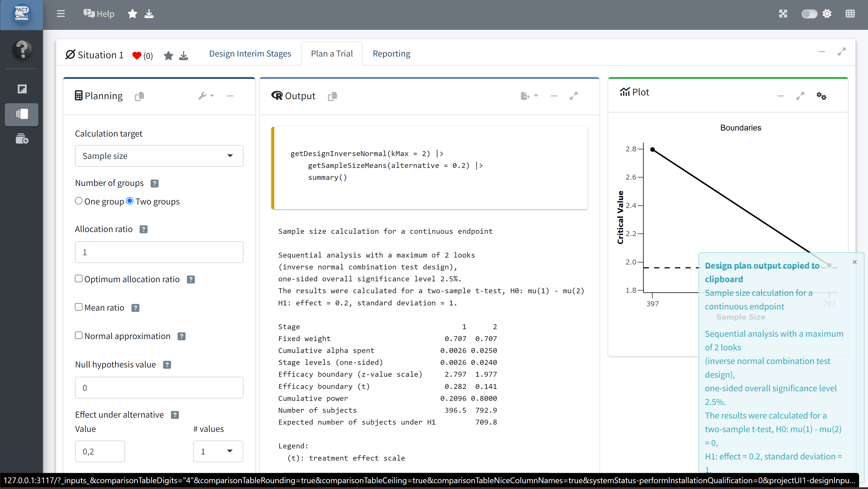Viewport: 868px width, 489px height.
Task: Open Plot settings gears
Action: (821, 96)
